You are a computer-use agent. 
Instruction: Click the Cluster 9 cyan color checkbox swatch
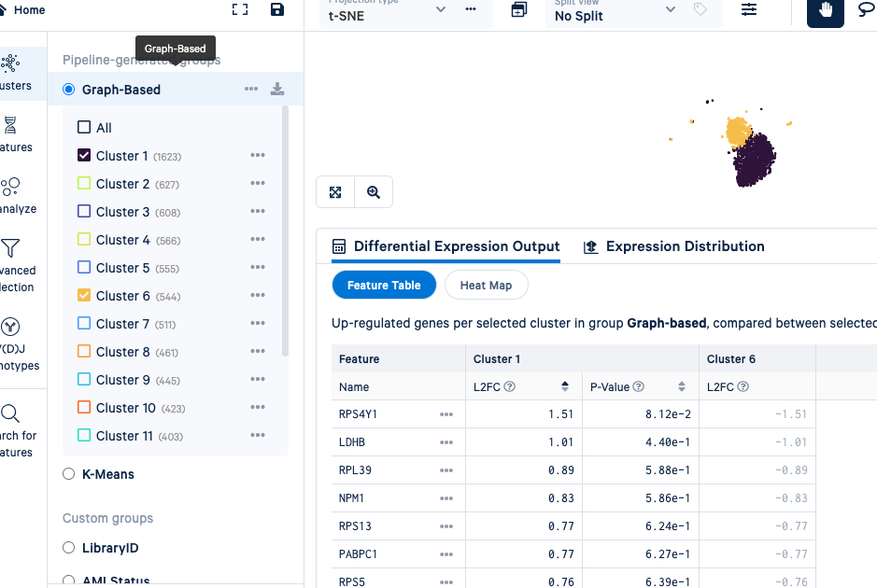(84, 378)
